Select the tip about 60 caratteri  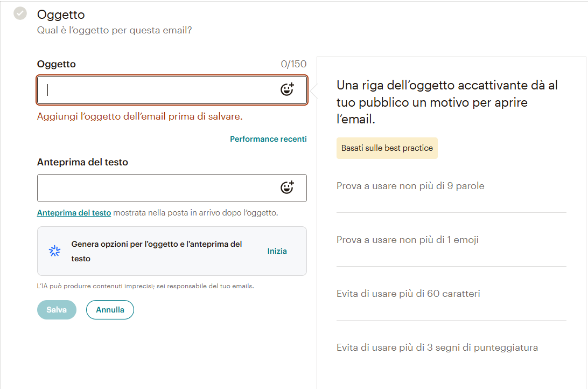[408, 293]
